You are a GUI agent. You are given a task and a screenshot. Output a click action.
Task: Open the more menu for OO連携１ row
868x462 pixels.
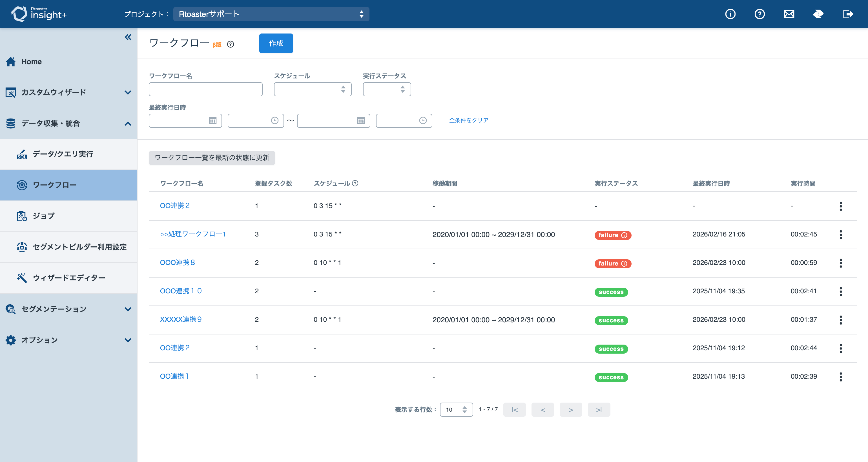841,377
